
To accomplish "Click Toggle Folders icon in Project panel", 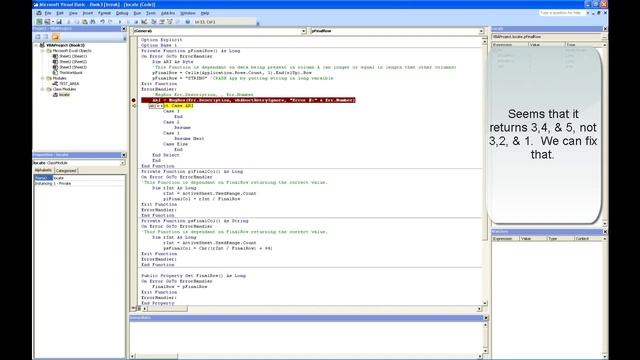I will 56,37.
